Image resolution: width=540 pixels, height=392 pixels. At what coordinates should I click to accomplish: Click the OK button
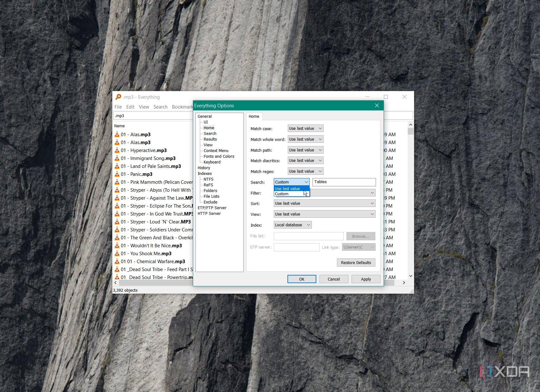tap(302, 279)
